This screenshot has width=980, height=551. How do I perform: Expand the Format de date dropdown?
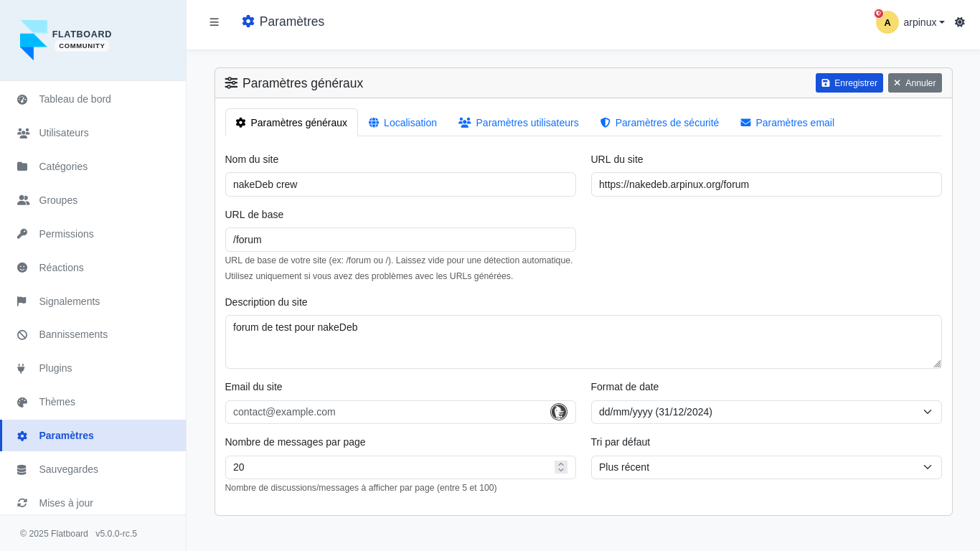click(x=765, y=412)
